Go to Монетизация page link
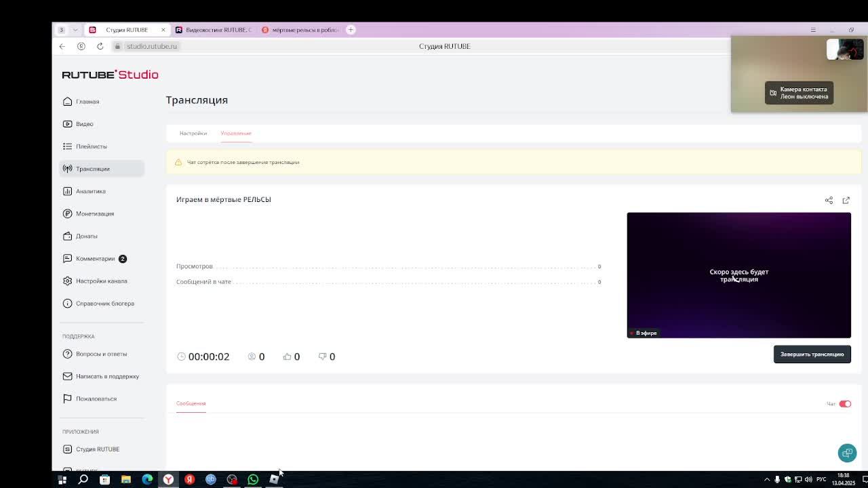Screen dimensions: 868x488 tap(95, 213)
